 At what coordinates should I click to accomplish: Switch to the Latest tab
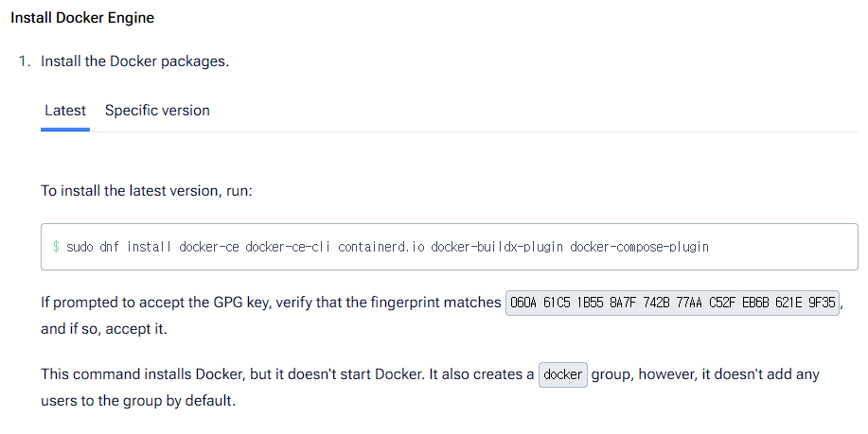(65, 111)
